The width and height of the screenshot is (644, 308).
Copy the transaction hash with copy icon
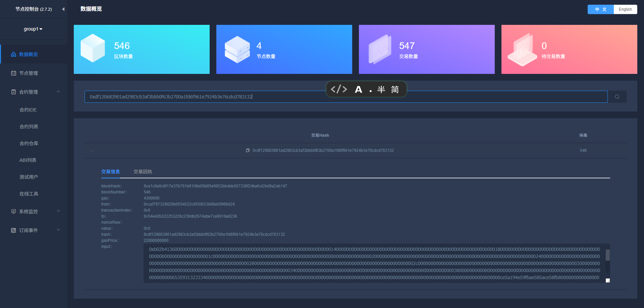(248, 150)
